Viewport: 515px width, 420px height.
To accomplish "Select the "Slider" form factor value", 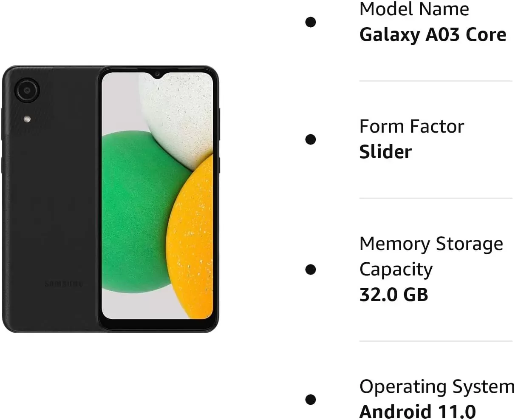I will pos(385,152).
